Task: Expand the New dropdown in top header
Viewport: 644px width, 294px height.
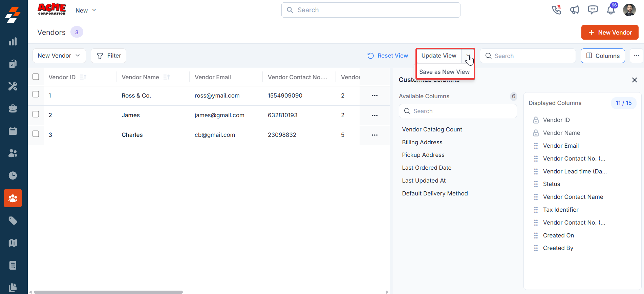Action: point(86,10)
